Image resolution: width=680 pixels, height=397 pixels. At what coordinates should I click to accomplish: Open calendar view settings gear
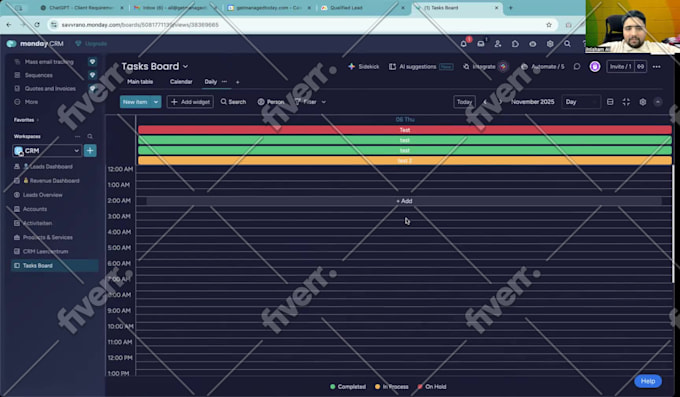pos(643,102)
